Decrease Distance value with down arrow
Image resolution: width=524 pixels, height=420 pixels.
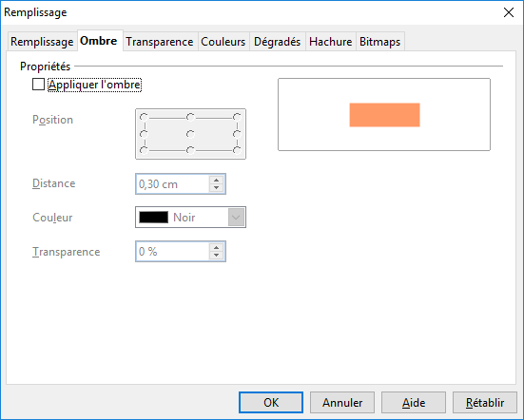216,187
